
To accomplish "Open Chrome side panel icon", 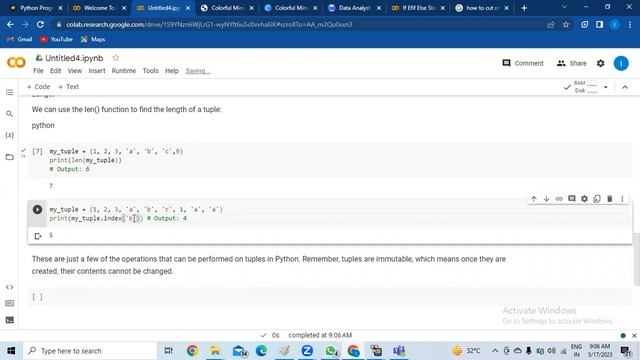I will coord(599,24).
